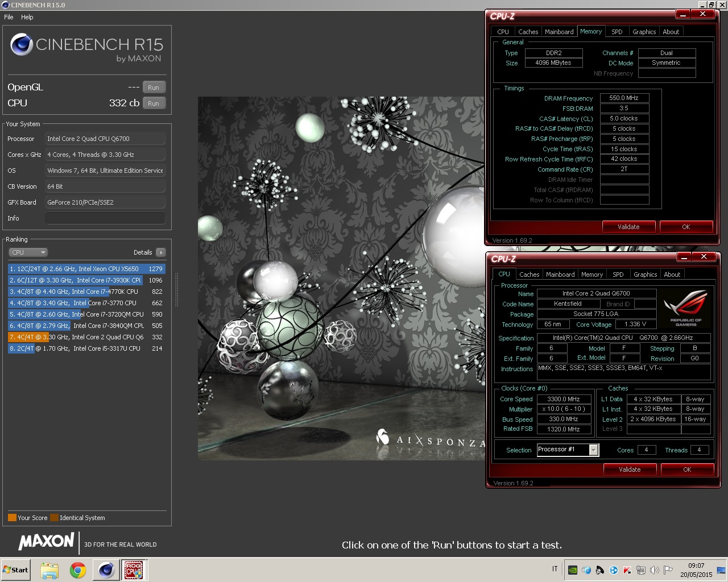This screenshot has height=582, width=728.
Task: Click Validate in the upper CPU-Z Memory window
Action: coord(628,227)
